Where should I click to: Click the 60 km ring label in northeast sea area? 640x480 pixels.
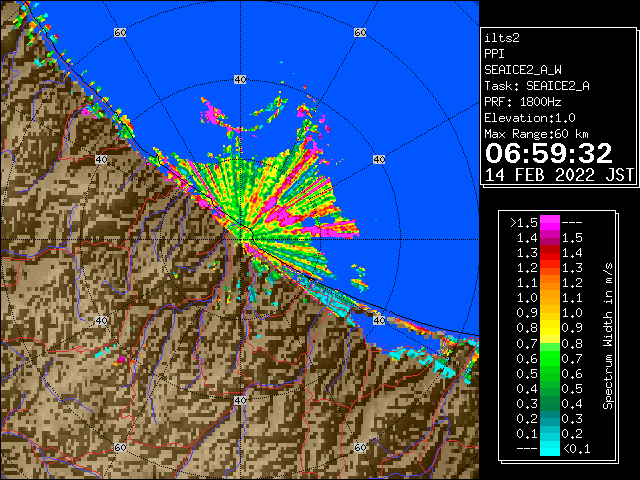point(360,32)
